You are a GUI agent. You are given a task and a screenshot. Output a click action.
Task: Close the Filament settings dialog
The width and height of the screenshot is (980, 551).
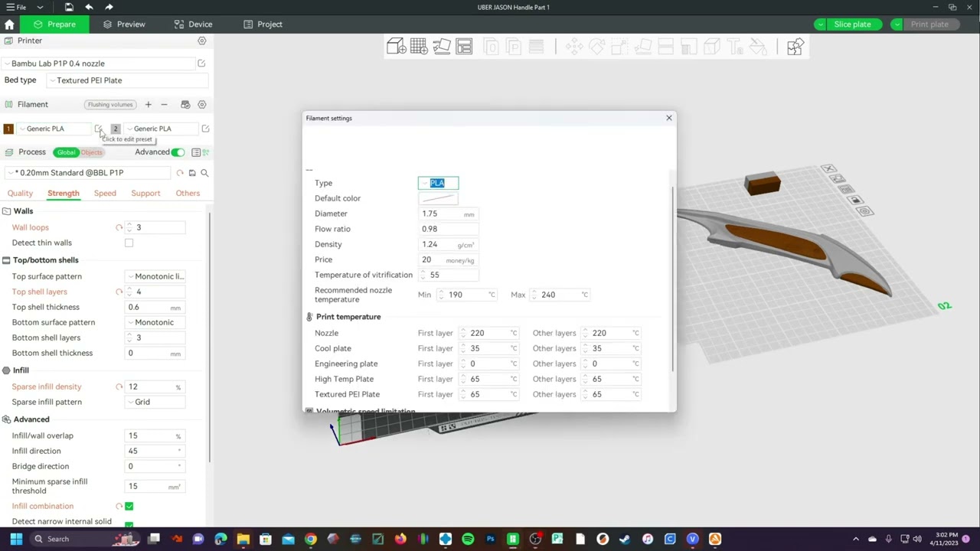669,118
